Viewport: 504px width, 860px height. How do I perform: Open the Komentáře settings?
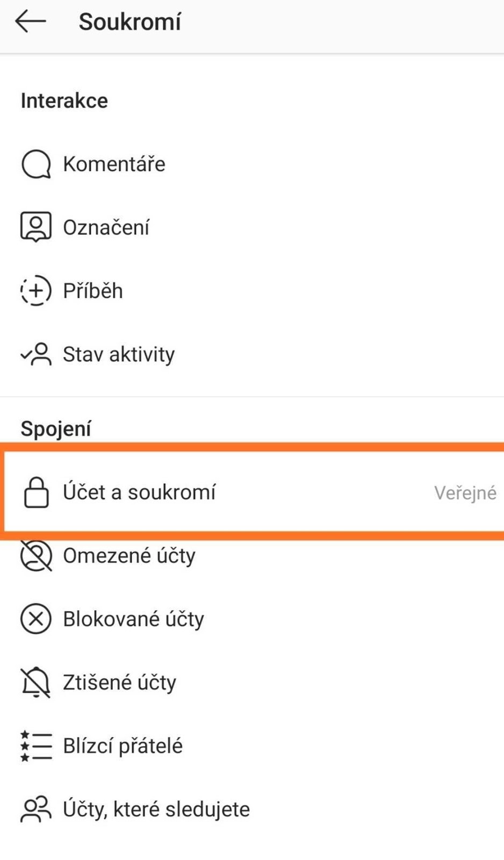click(252, 164)
